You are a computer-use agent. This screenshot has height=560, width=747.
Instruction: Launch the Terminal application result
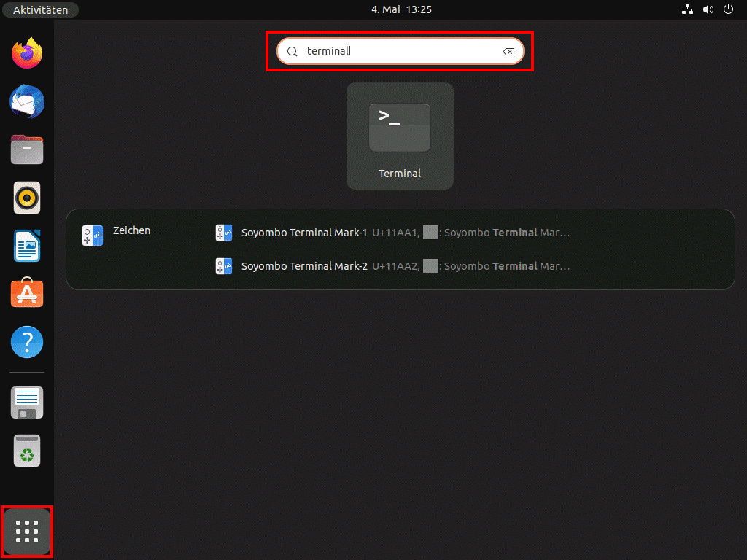pos(400,136)
